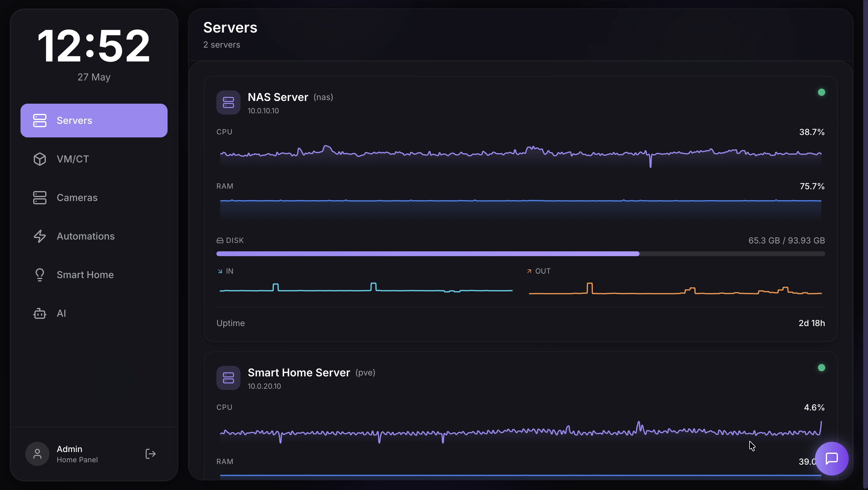Click the 38.7% CPU value

pos(812,132)
